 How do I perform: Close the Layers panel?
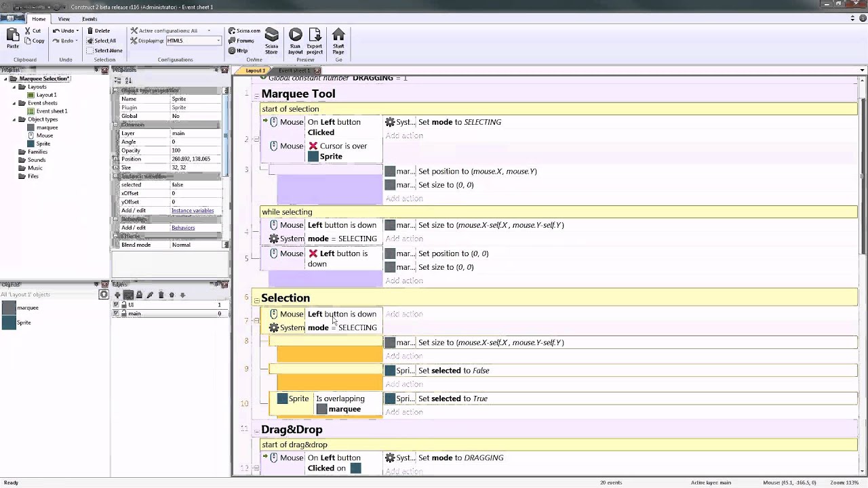coord(224,285)
